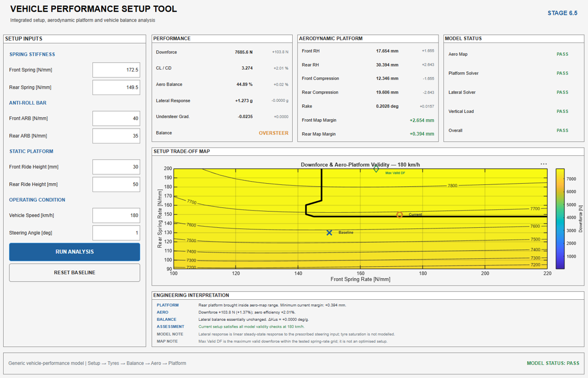Edit the Front Ride Height field

pyautogui.click(x=116, y=166)
